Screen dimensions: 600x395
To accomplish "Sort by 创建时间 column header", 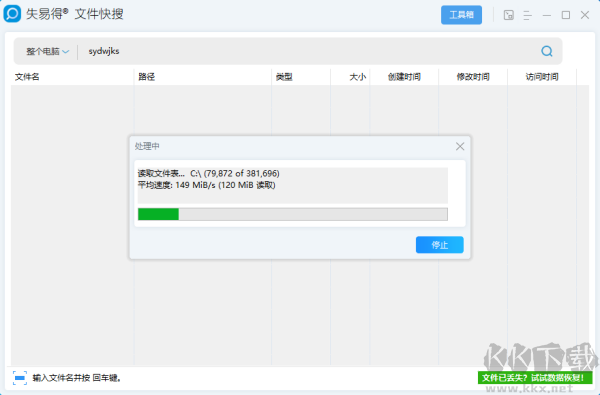I will point(404,77).
